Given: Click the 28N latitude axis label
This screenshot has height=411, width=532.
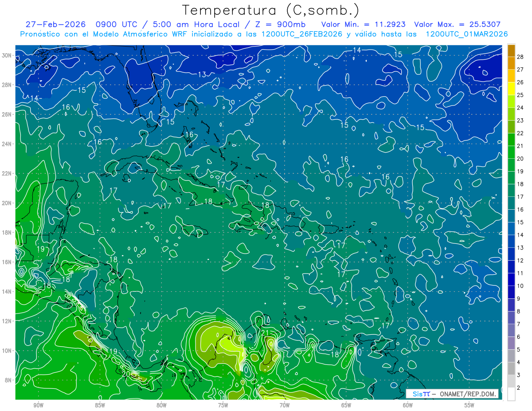Looking at the screenshot, I should [x=7, y=85].
